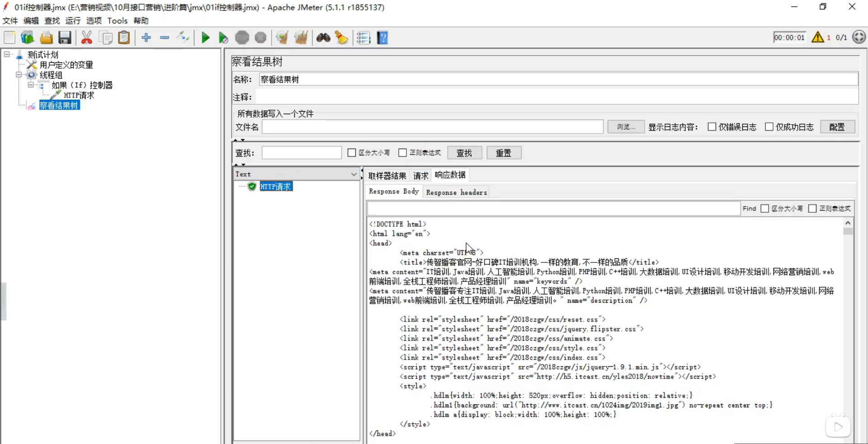
Task: Click the remote engine status icon
Action: [x=859, y=37]
